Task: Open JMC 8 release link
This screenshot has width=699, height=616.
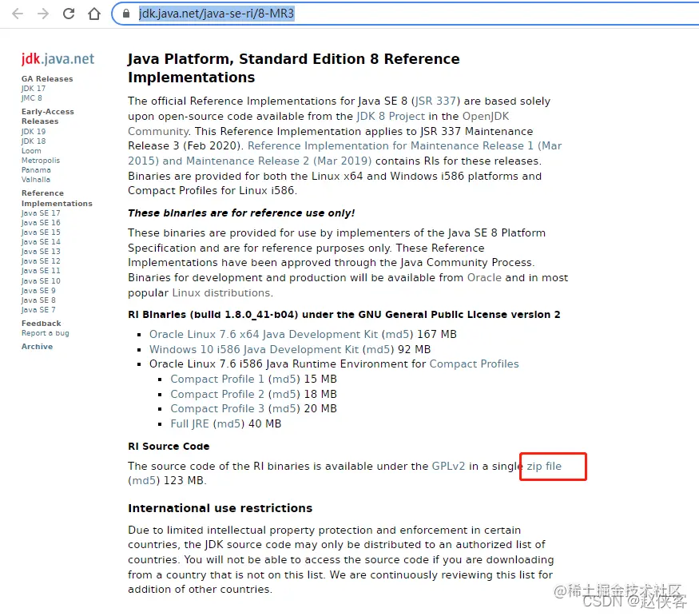Action: tap(32, 98)
